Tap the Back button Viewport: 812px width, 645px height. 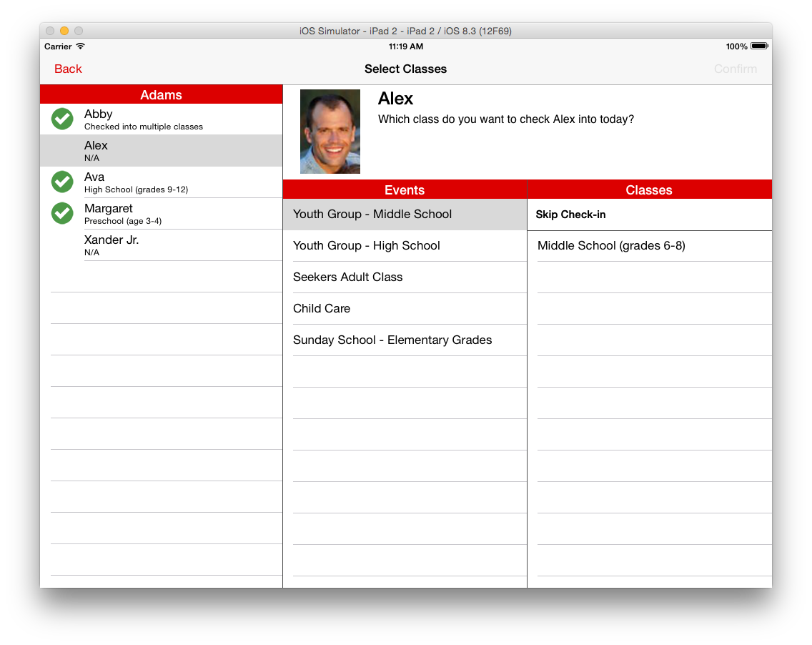tap(68, 69)
